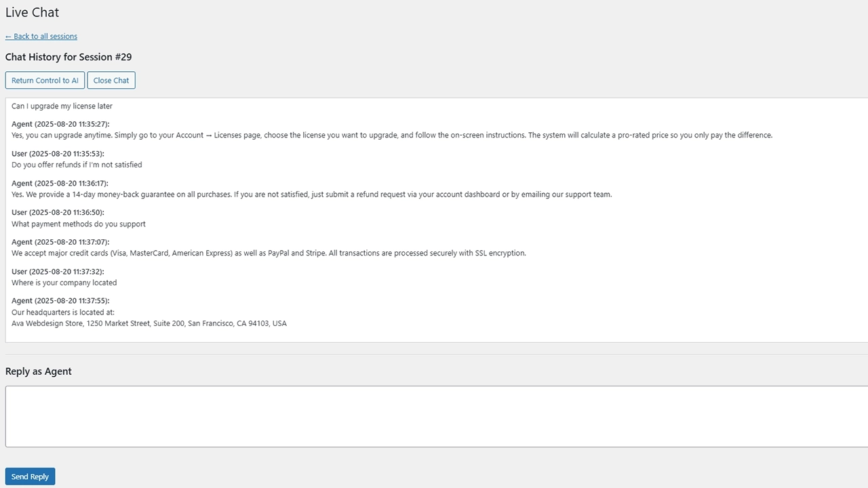
Task: Click the User 11:35:53 timestamp label
Action: coord(58,154)
